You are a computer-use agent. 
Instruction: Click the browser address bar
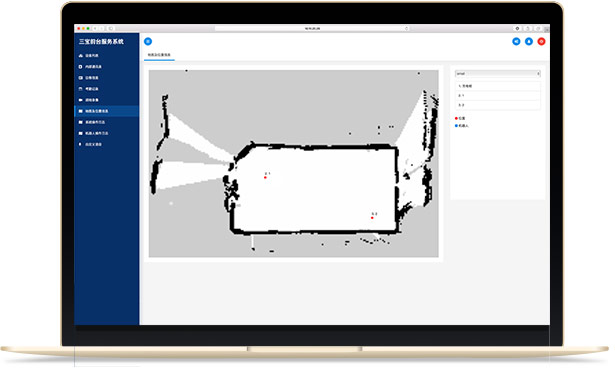tap(312, 29)
